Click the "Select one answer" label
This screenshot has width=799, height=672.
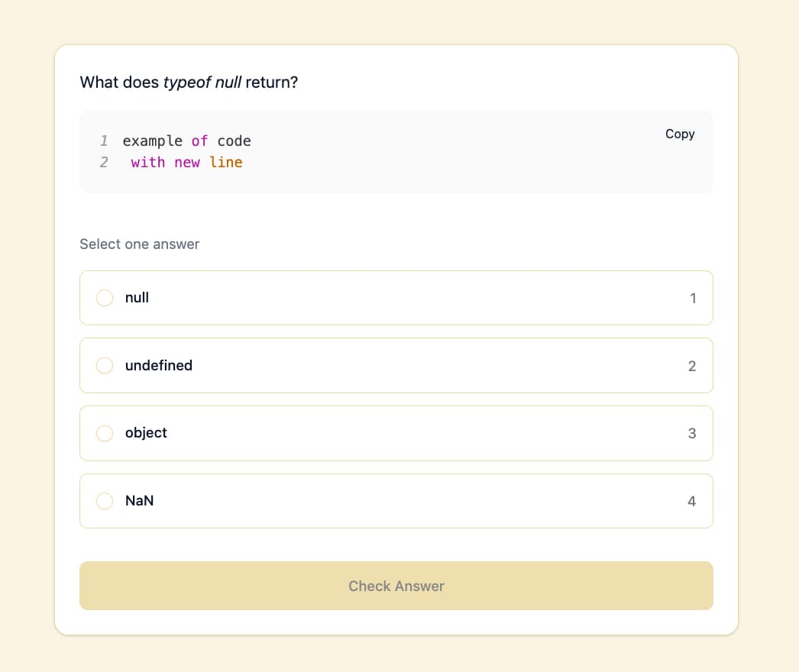[x=139, y=244]
